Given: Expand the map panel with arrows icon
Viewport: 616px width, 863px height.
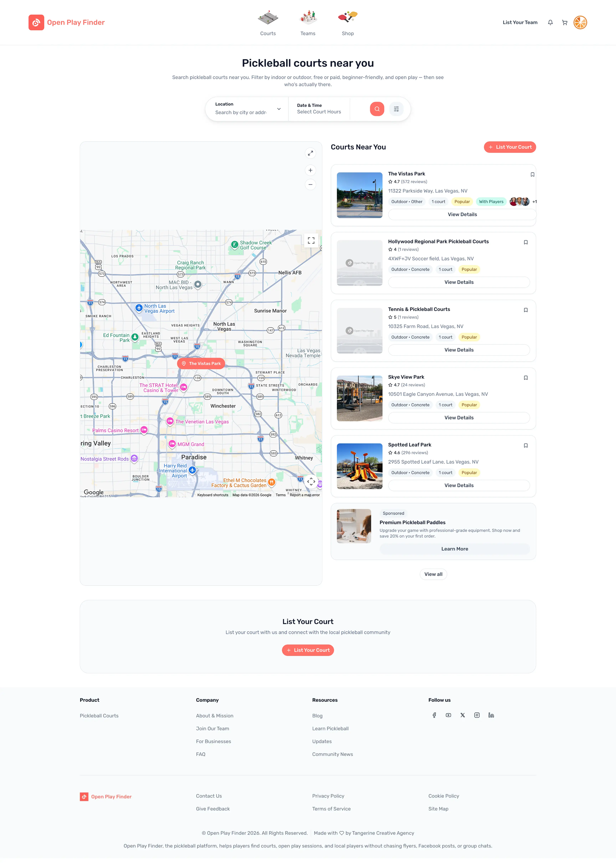Looking at the screenshot, I should coord(310,153).
